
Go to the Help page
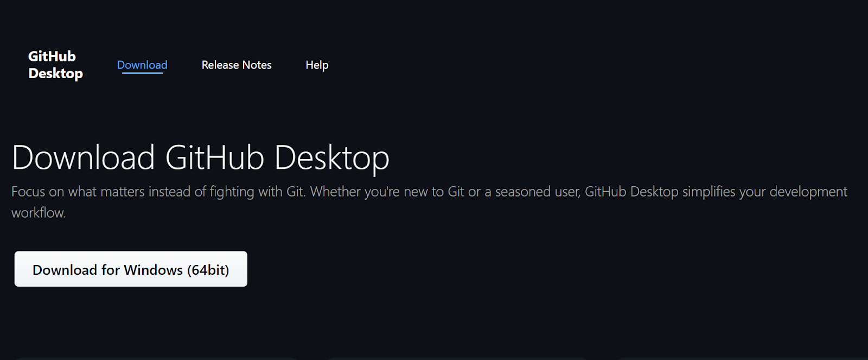point(317,65)
